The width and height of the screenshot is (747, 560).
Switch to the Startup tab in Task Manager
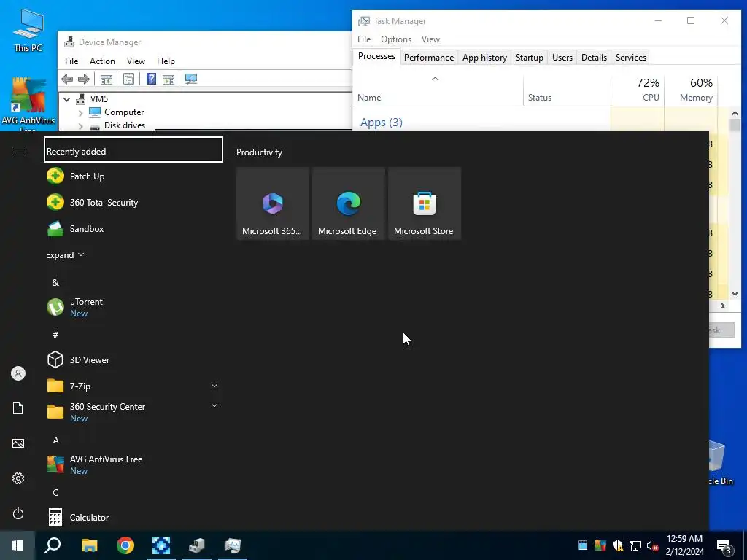click(x=530, y=58)
